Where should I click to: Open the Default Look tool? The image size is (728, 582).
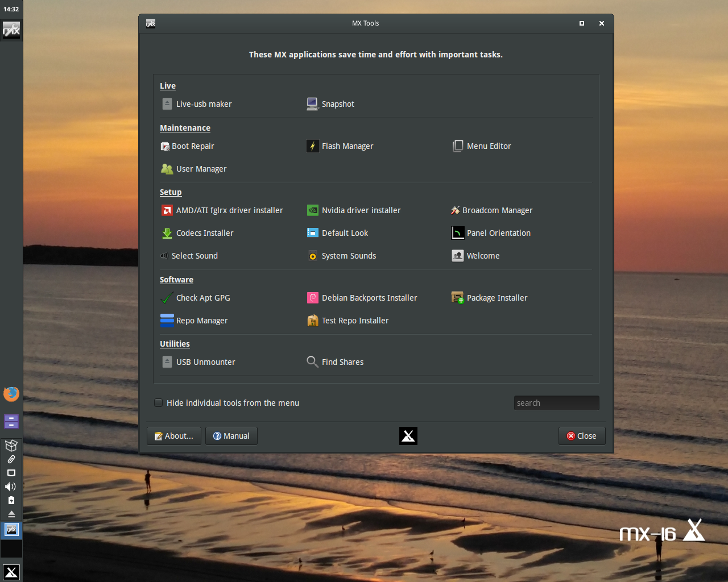point(338,233)
